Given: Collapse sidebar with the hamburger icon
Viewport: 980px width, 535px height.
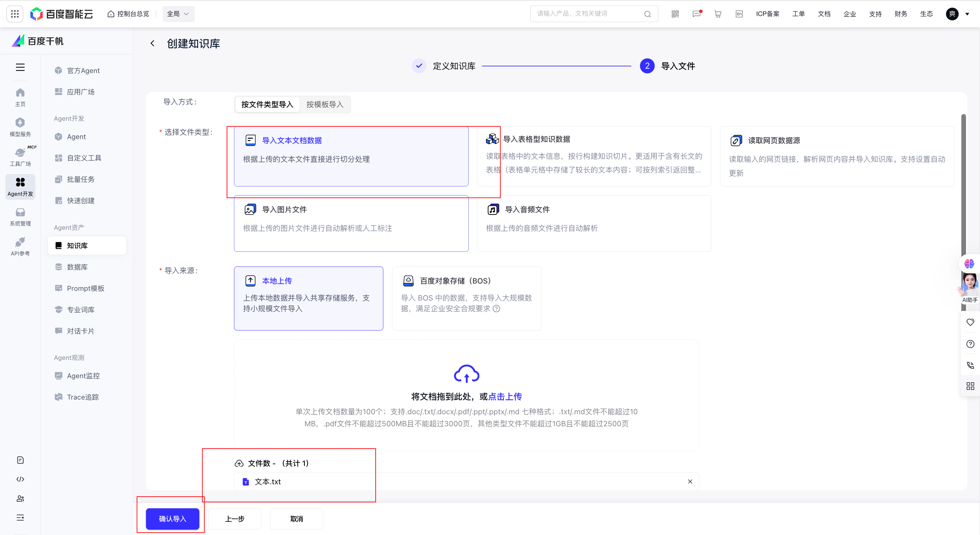Looking at the screenshot, I should pyautogui.click(x=20, y=67).
